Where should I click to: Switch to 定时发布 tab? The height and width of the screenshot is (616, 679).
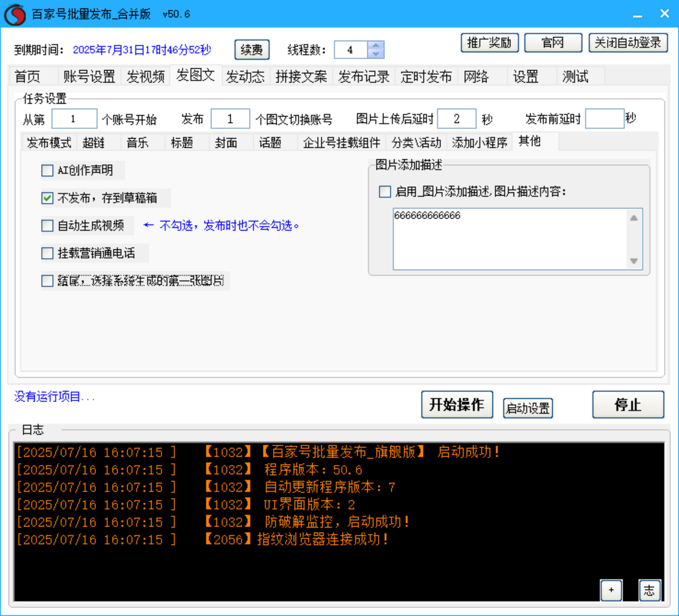426,77
